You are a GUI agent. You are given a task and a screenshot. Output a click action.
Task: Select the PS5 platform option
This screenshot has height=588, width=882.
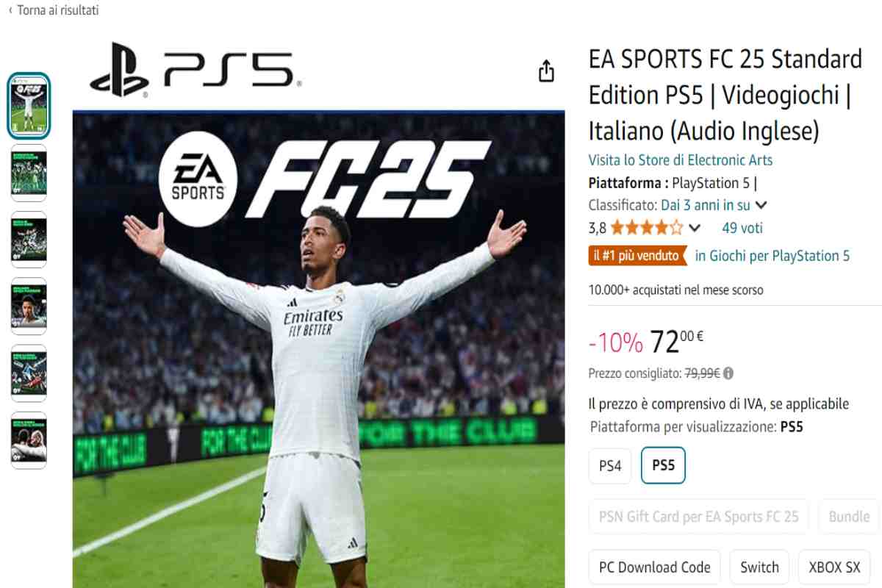pyautogui.click(x=663, y=465)
